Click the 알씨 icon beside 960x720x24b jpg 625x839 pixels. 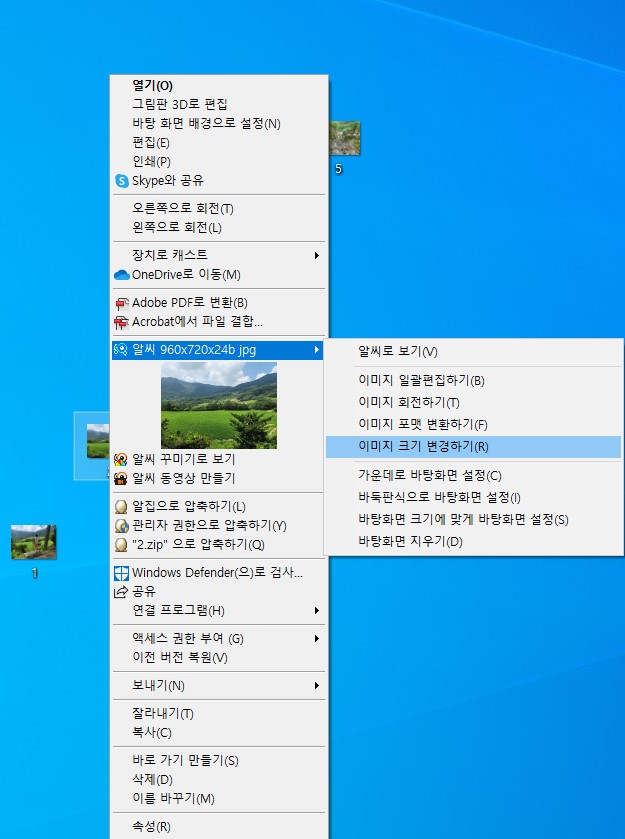[121, 350]
